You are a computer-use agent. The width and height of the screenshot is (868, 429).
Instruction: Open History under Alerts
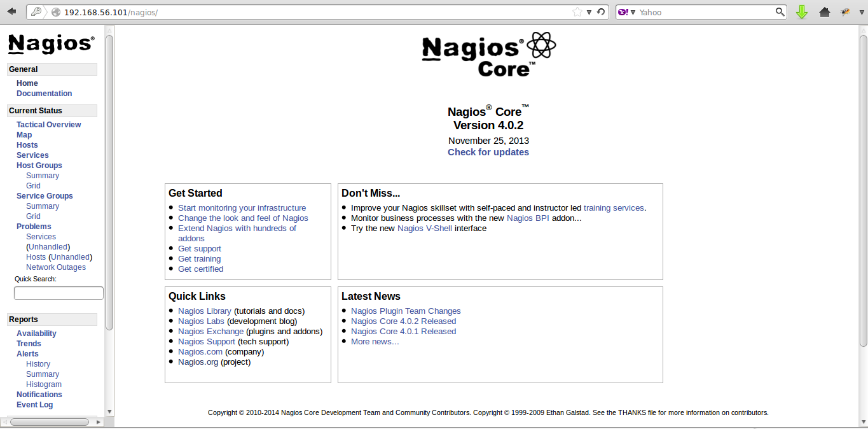(38, 364)
